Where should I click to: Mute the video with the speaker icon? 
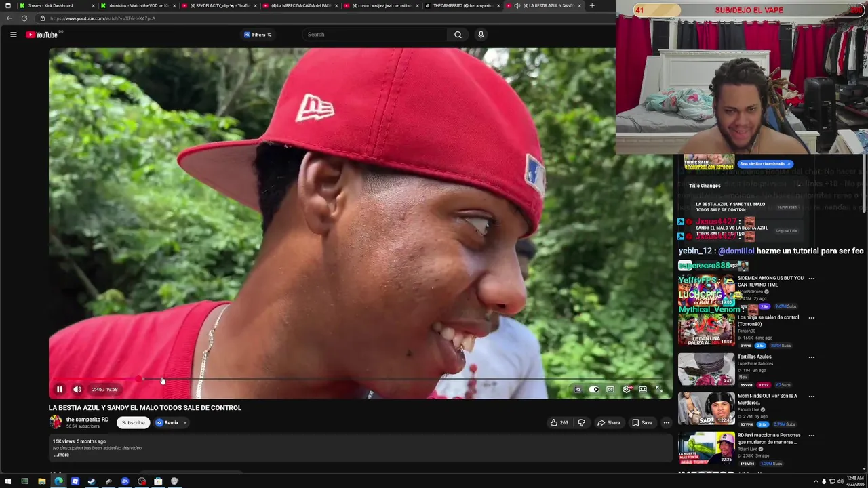click(77, 390)
